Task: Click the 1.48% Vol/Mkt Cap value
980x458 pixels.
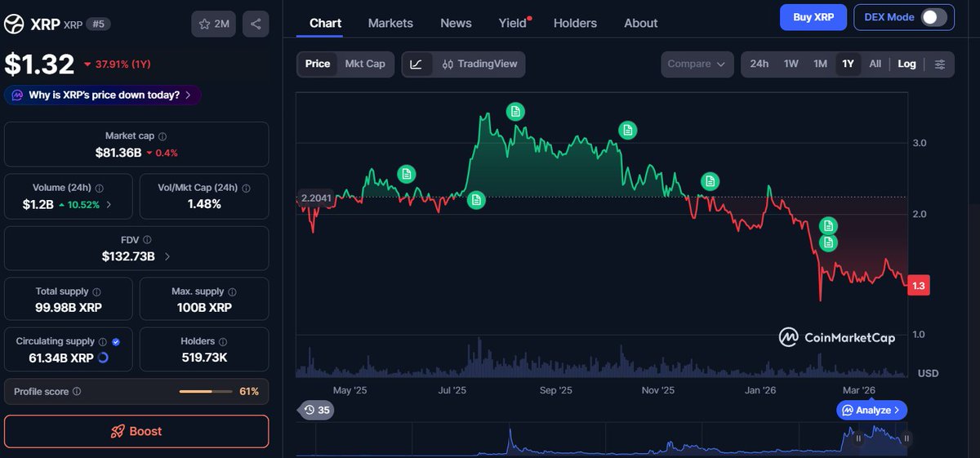Action: [204, 204]
